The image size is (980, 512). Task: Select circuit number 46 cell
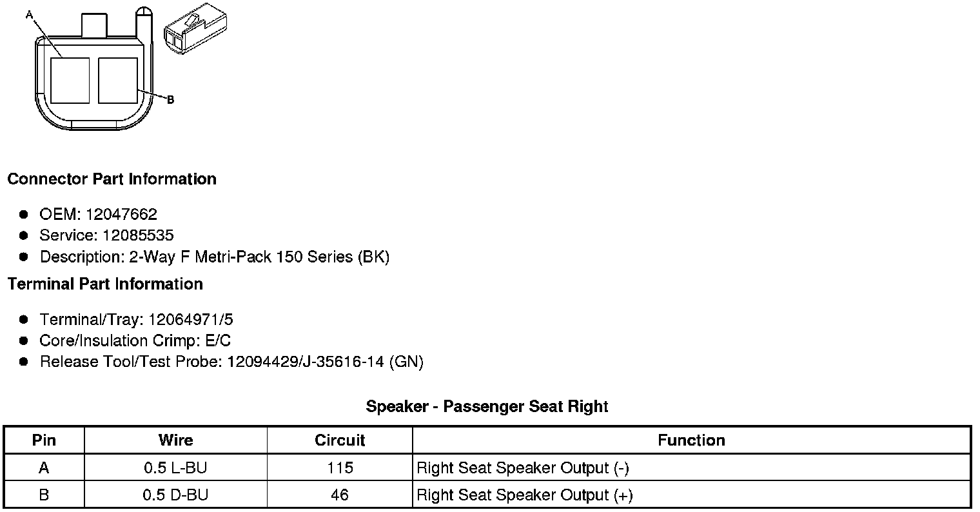point(339,495)
